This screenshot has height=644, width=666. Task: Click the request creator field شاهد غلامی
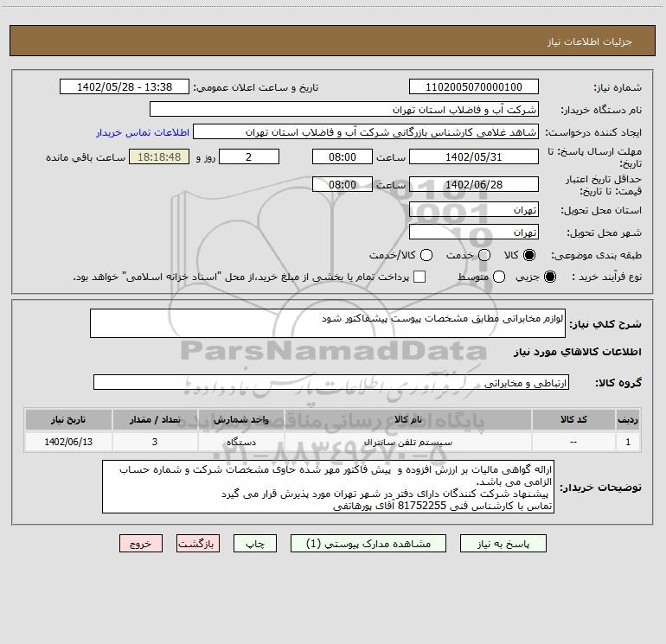point(366,132)
